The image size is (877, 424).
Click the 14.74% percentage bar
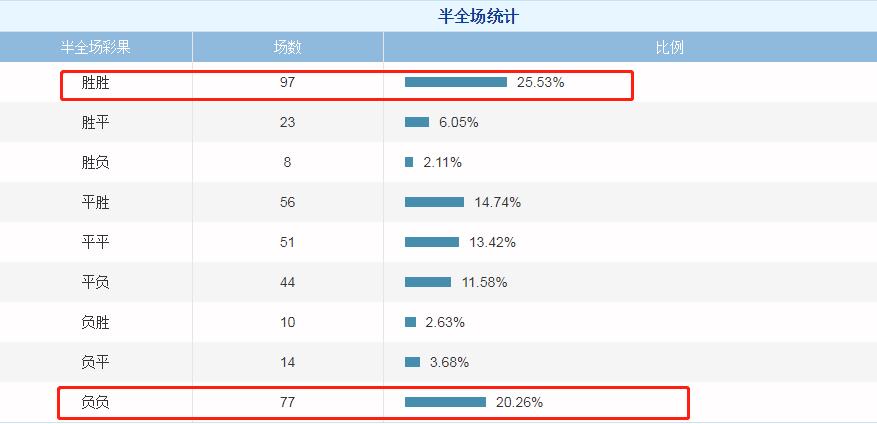pos(434,202)
